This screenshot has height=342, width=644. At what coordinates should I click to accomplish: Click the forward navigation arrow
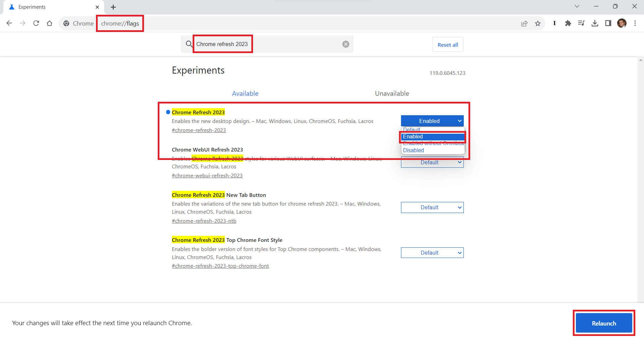[22, 23]
